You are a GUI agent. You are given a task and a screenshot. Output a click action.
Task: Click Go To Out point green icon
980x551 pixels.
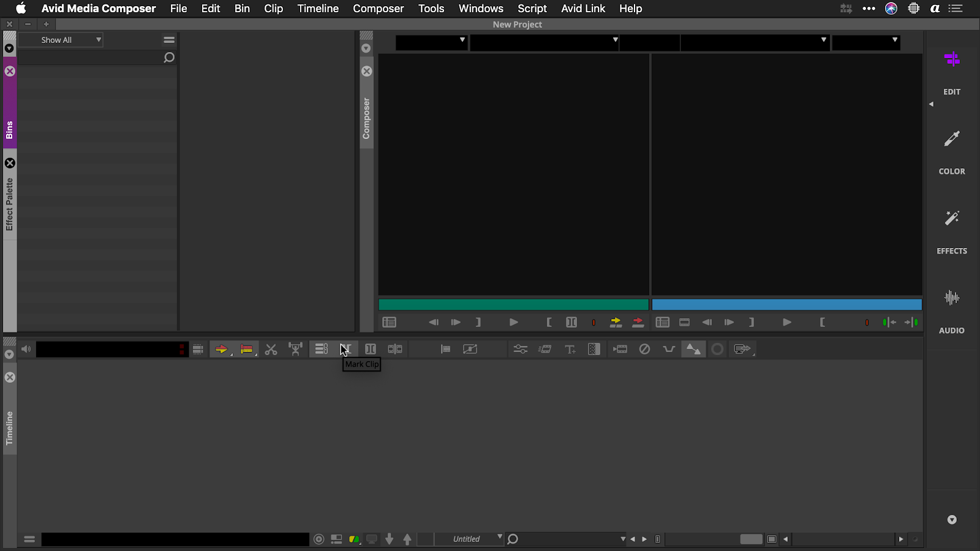click(911, 322)
